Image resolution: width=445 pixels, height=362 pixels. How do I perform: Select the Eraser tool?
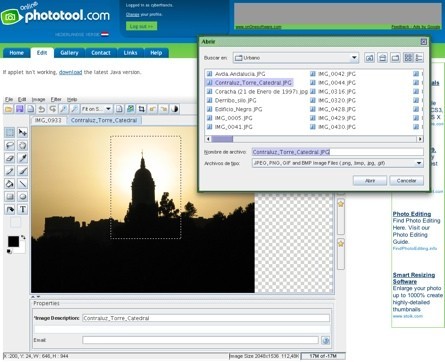pos(10,158)
